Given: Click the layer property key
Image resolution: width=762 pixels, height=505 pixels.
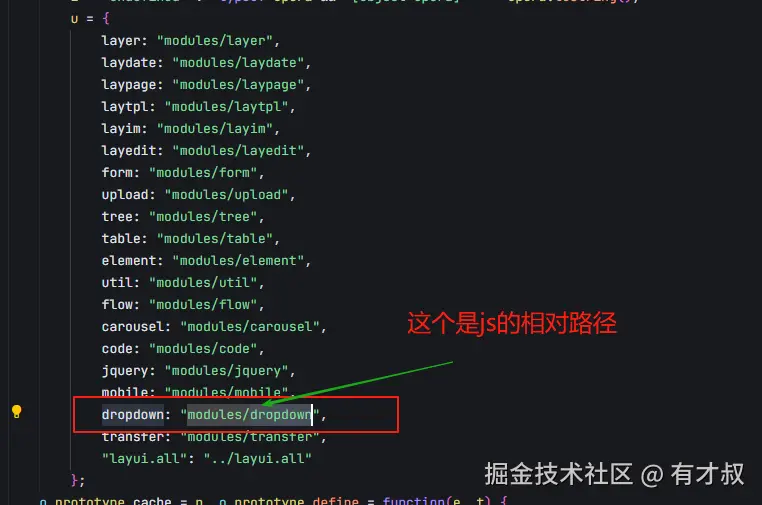Looking at the screenshot, I should click(x=121, y=41).
